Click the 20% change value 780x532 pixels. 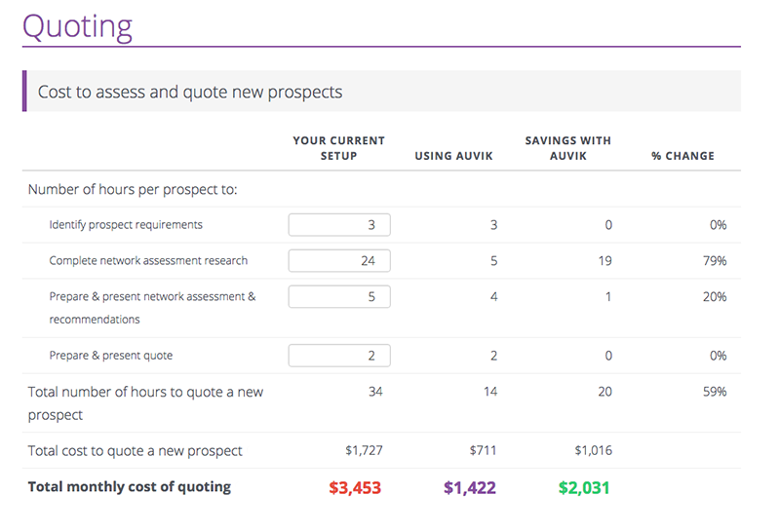tap(715, 297)
